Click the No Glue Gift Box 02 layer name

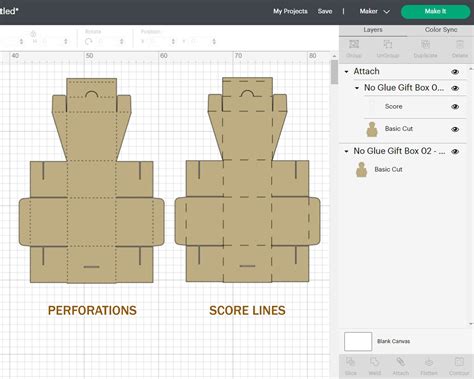click(399, 151)
